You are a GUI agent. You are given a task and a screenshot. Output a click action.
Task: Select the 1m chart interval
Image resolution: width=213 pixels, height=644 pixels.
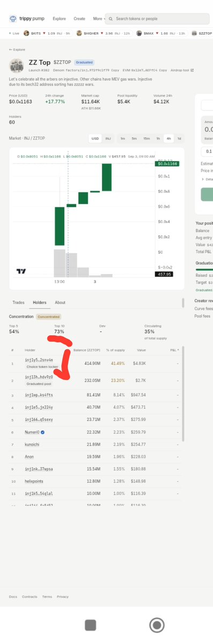122,139
